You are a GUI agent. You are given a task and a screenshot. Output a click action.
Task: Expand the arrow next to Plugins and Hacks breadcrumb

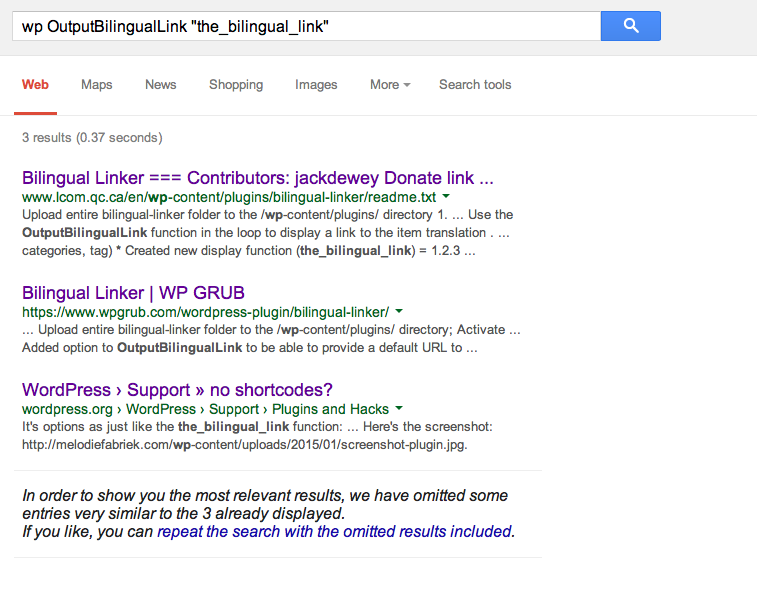coord(399,408)
